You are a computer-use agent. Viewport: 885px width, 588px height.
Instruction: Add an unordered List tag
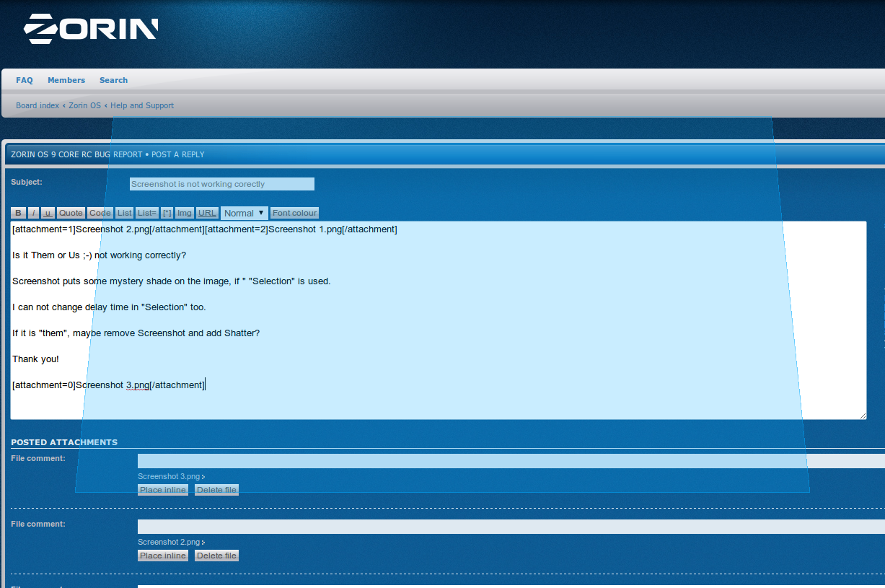[125, 213]
